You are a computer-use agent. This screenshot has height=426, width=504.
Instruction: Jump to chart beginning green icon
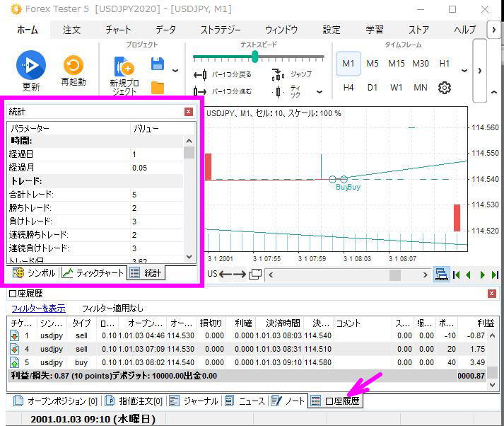click(x=456, y=275)
